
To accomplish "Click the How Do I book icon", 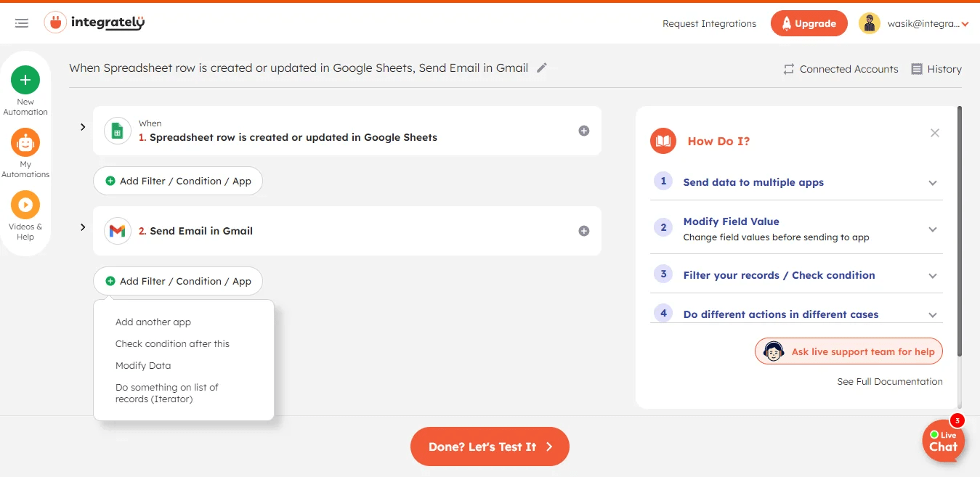I will 663,141.
